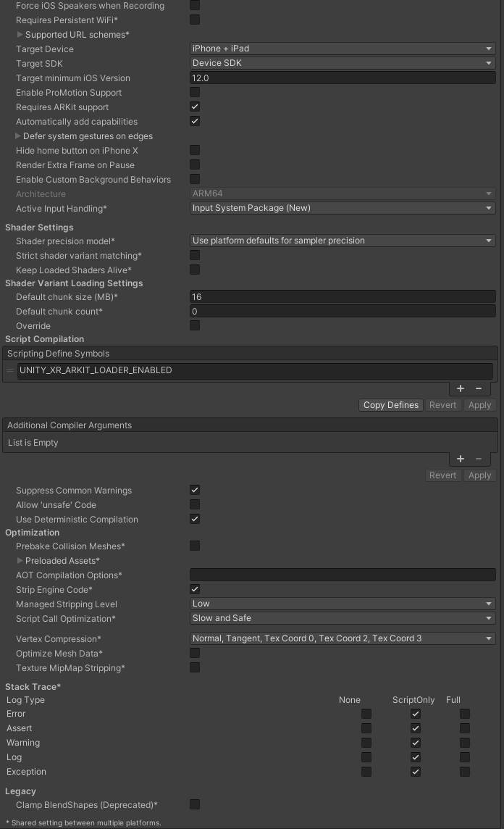Disable Strip Engine Code checkbox

[x=195, y=590]
